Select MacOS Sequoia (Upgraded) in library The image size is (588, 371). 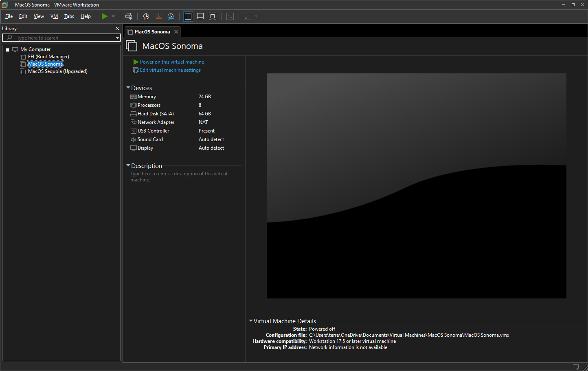coord(57,71)
